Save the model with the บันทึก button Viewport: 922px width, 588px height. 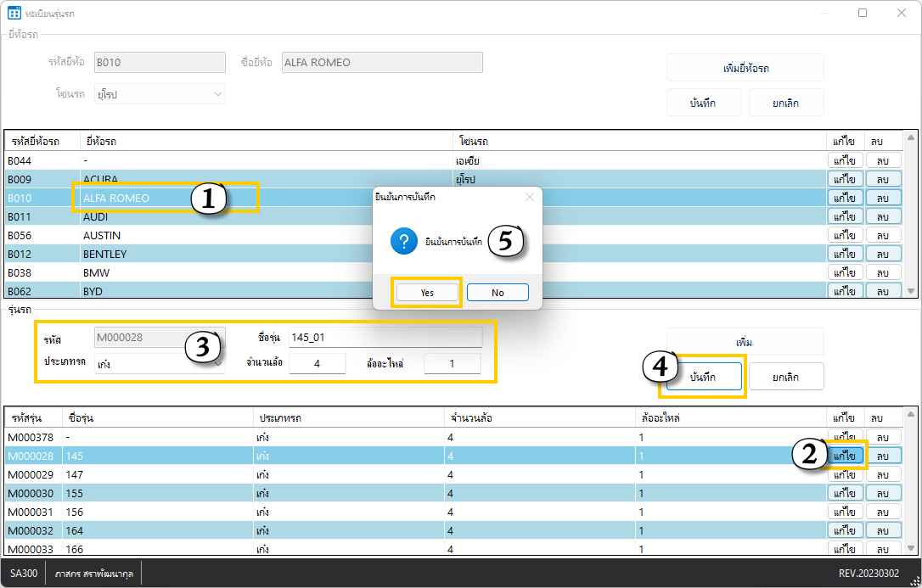(x=702, y=376)
